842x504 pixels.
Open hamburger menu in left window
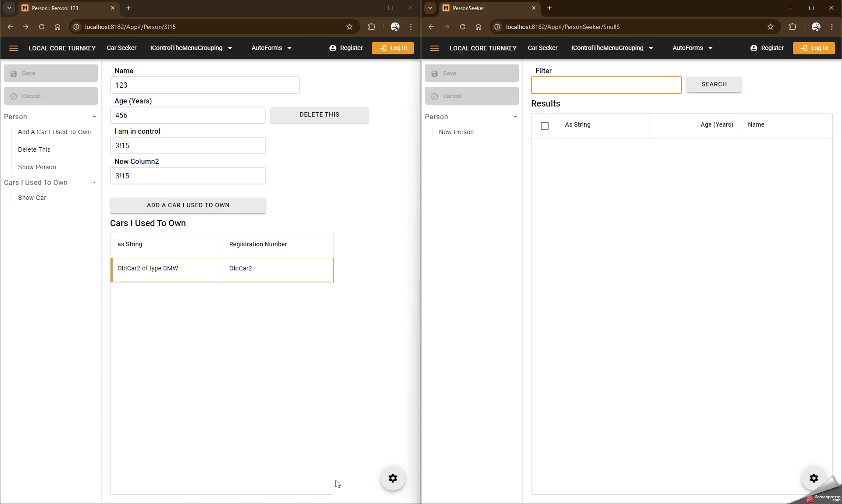click(14, 48)
